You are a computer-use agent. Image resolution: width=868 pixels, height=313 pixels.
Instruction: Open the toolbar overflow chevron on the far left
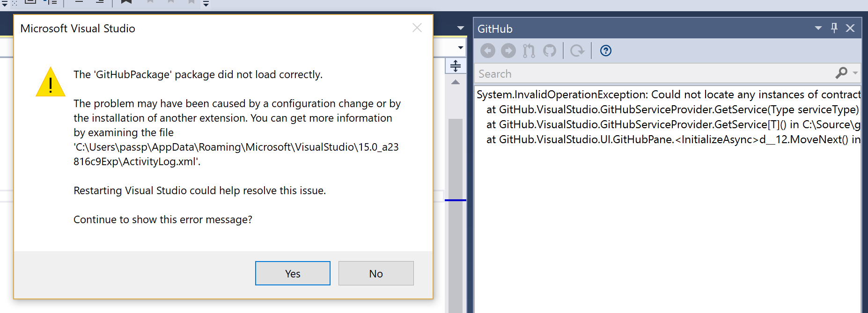click(5, 2)
